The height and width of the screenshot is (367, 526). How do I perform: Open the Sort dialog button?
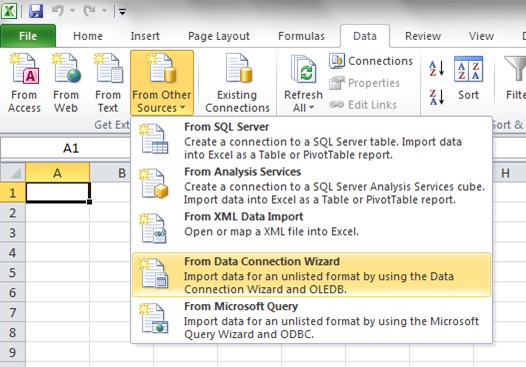click(468, 78)
